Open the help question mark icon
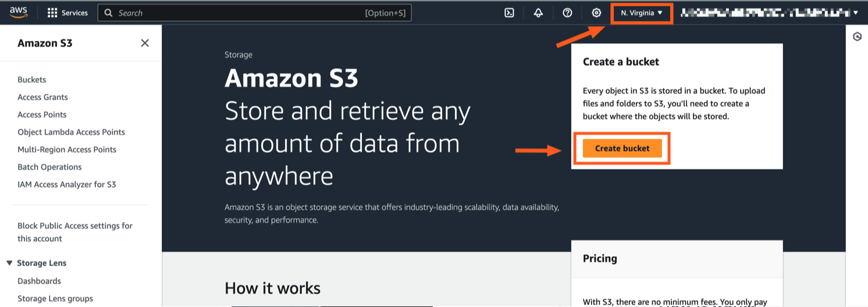 pos(567,13)
